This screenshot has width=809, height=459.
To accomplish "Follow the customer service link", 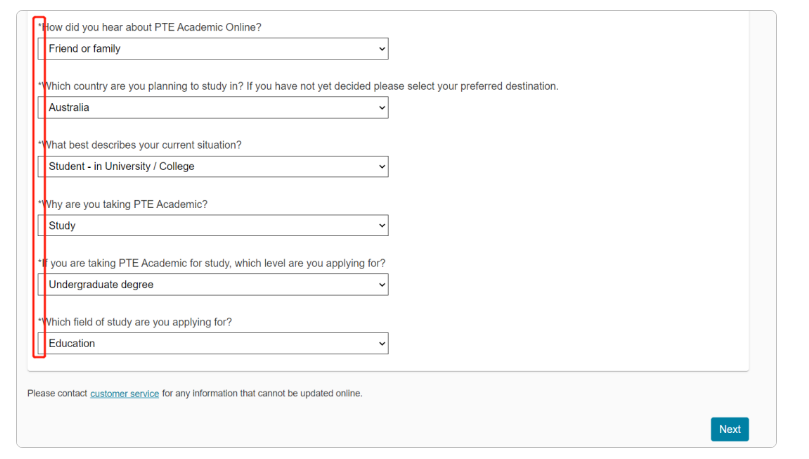I will (124, 394).
